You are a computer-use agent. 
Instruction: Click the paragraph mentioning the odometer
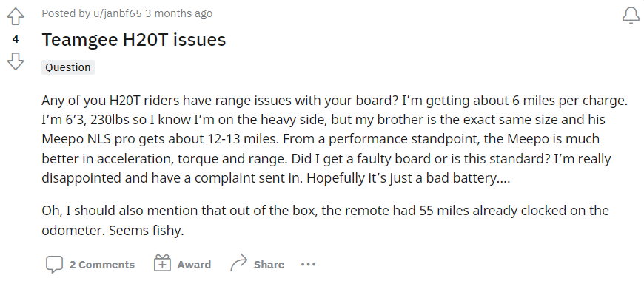(325, 220)
